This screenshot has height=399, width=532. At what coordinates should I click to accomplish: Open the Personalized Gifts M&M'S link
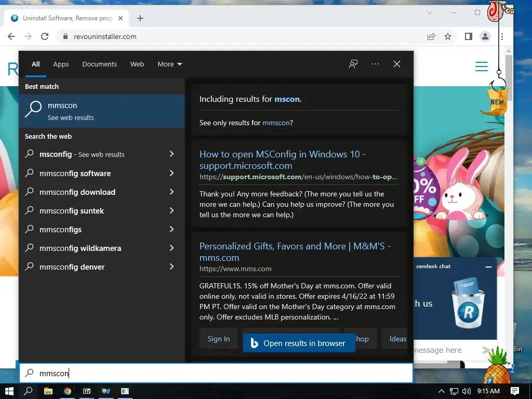(295, 252)
